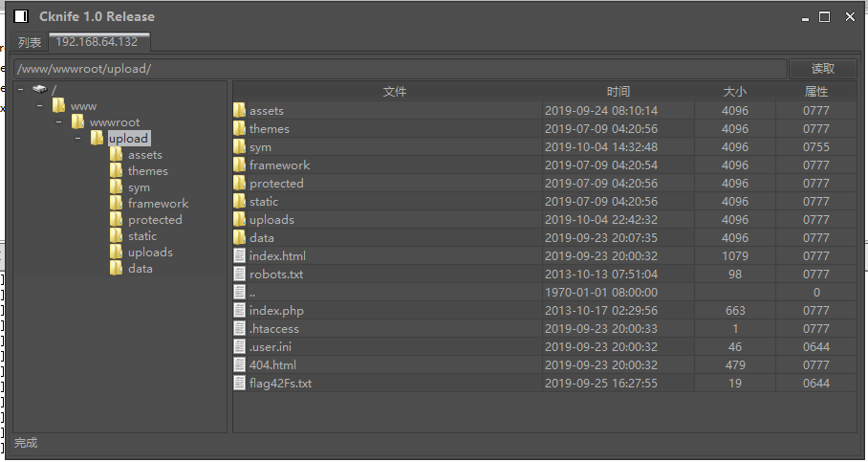Select uploads folder in the tree
Viewport: 868px width, 462px height.
pos(151,253)
